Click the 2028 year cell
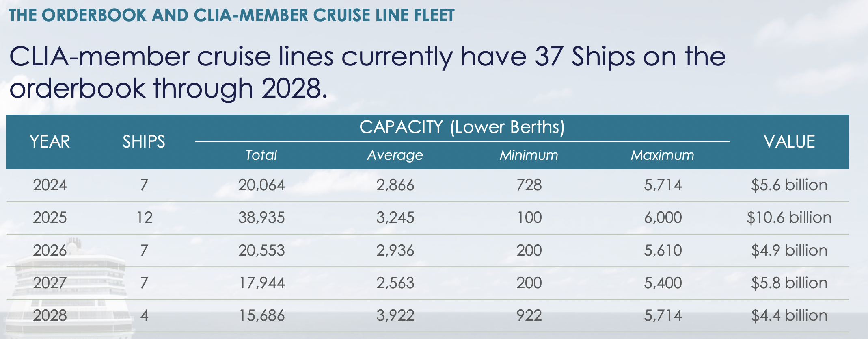The width and height of the screenshot is (868, 339). (50, 316)
